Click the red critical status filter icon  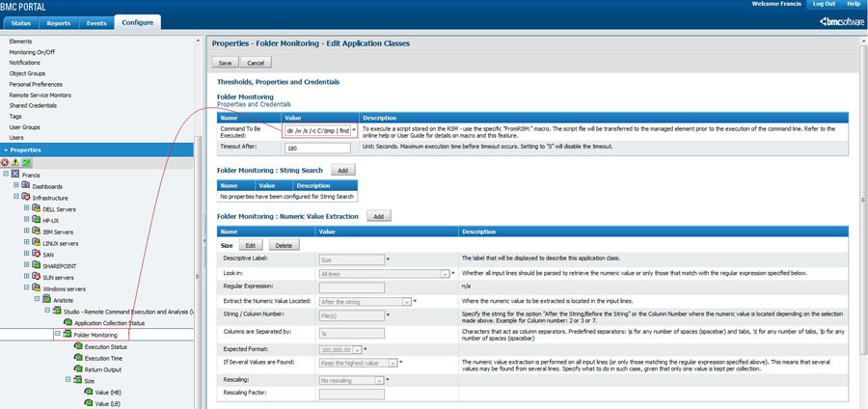pyautogui.click(x=6, y=162)
